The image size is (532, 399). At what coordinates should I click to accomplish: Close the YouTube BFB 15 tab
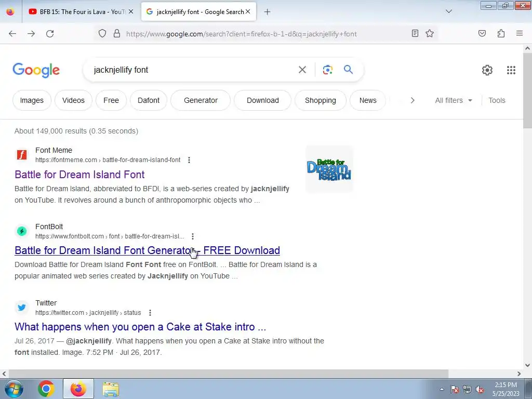(x=131, y=11)
